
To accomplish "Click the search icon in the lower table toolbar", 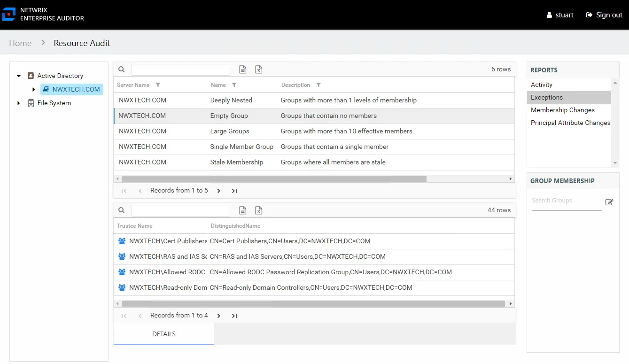I will tap(122, 210).
